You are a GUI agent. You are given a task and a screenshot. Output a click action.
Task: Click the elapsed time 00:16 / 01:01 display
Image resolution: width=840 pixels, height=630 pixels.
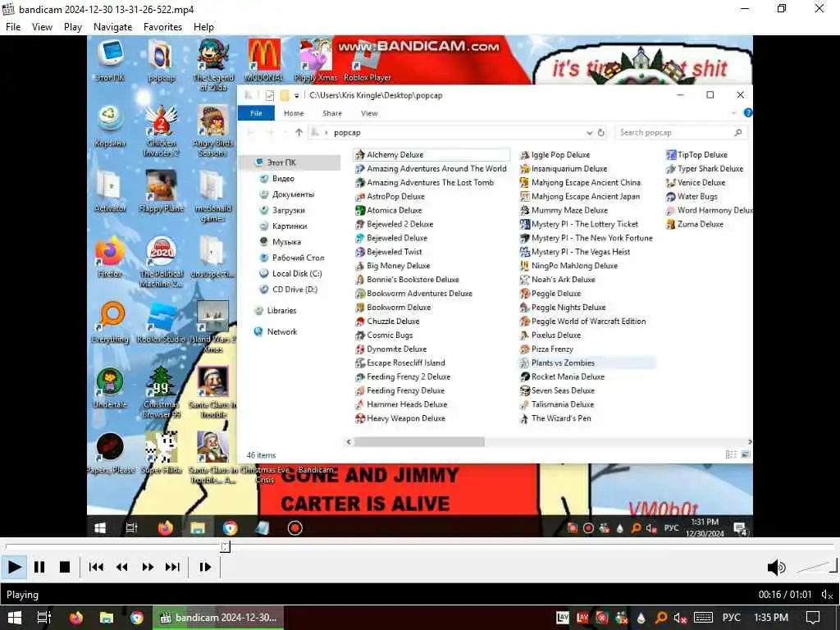point(785,595)
